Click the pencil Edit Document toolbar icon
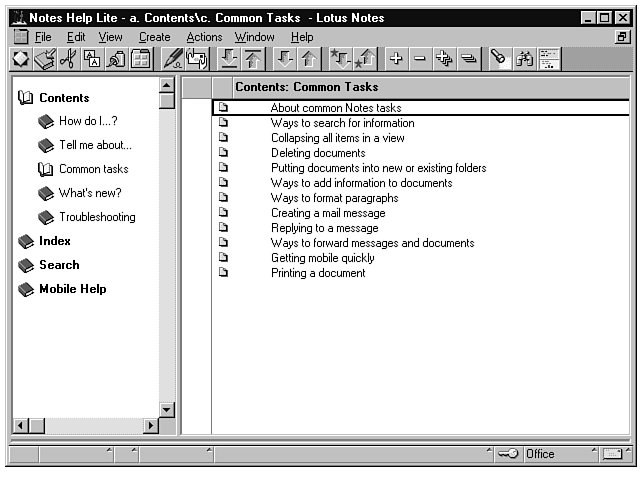This screenshot has width=640, height=480. coord(172,59)
